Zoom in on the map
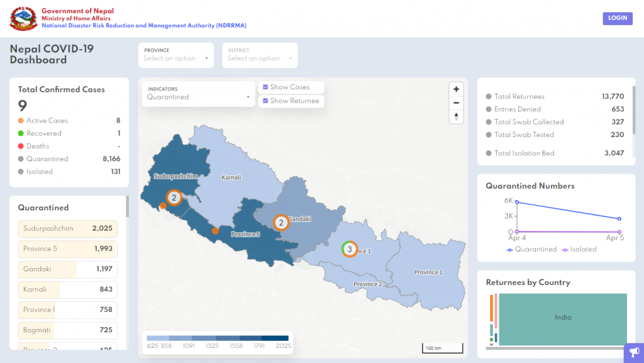644x363 pixels. pos(456,89)
